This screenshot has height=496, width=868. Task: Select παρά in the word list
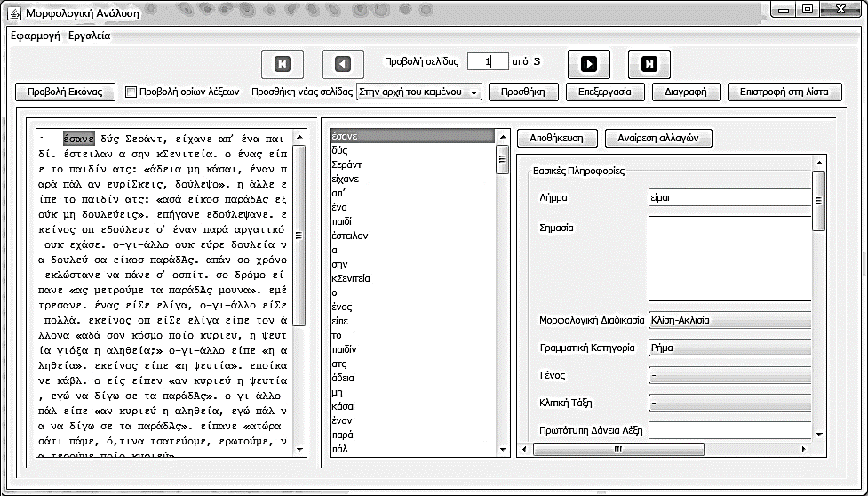[412, 435]
